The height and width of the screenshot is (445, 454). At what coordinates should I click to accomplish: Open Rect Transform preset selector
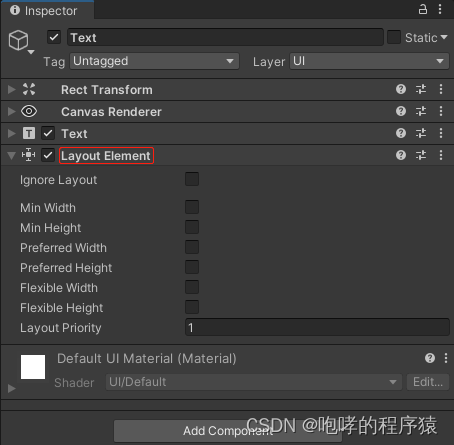[421, 89]
